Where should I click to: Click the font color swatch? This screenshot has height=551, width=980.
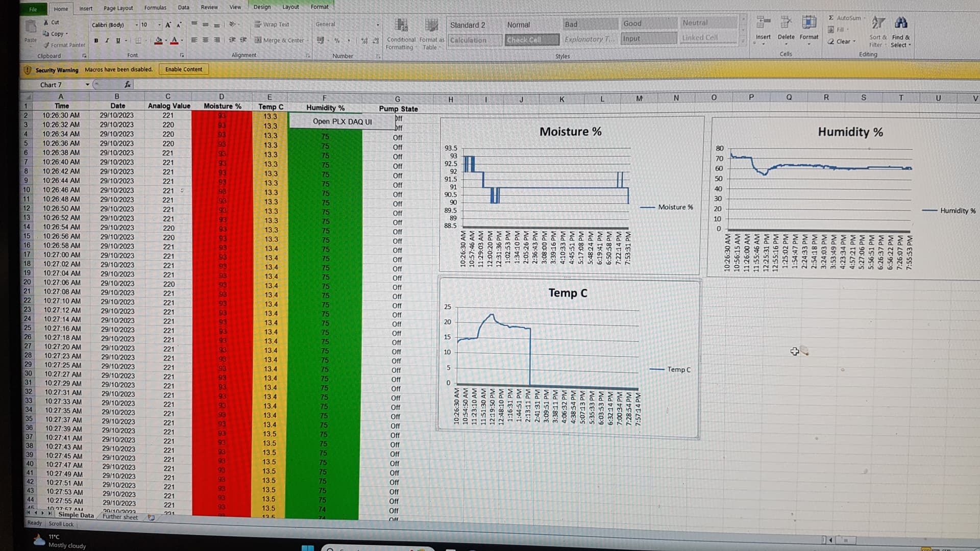click(176, 40)
